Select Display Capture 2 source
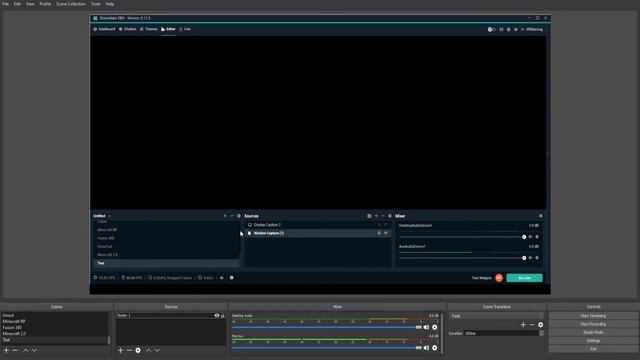Image resolution: width=640 pixels, height=360 pixels. click(318, 225)
